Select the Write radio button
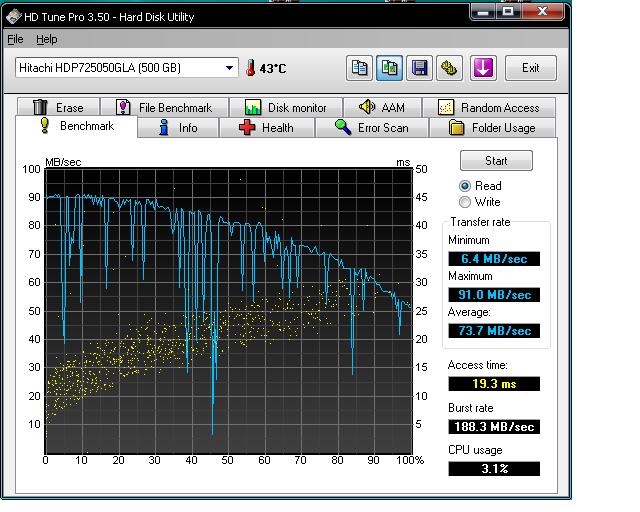The height and width of the screenshot is (512, 640). coord(465,202)
